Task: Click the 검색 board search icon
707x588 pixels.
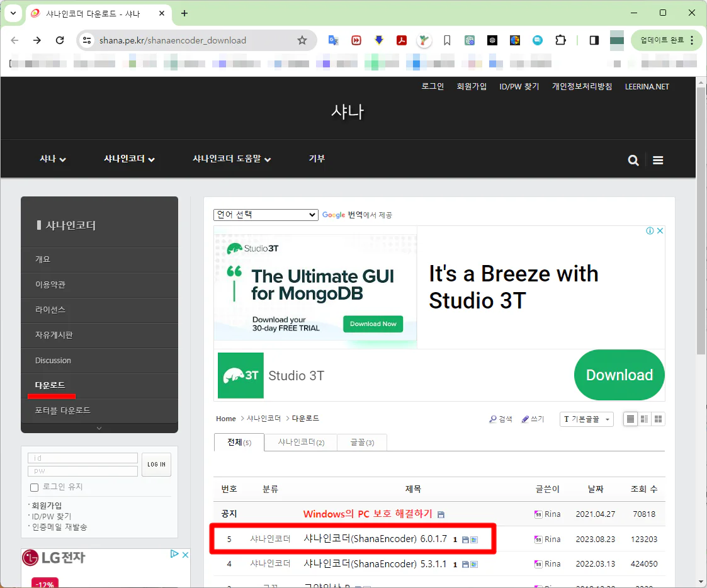Action: point(501,419)
